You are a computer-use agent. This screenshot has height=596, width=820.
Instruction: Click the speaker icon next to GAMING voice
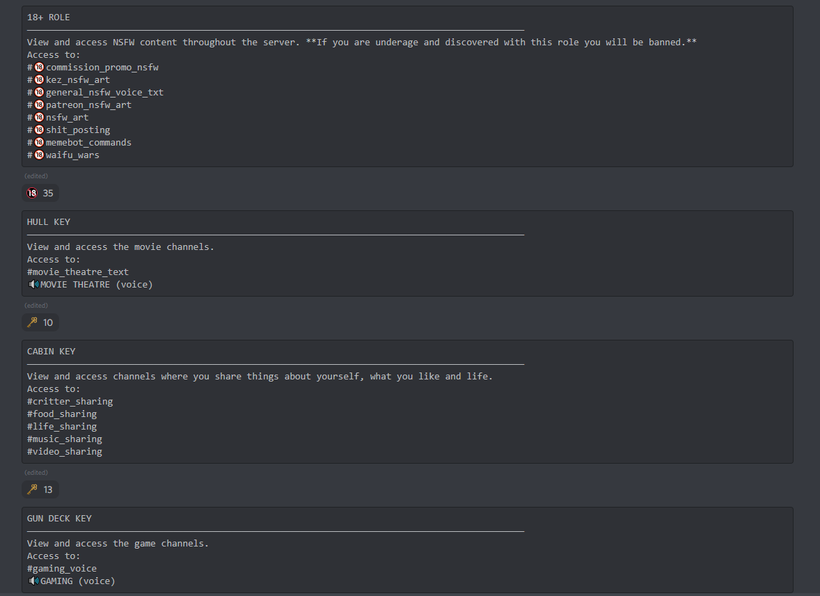(33, 581)
